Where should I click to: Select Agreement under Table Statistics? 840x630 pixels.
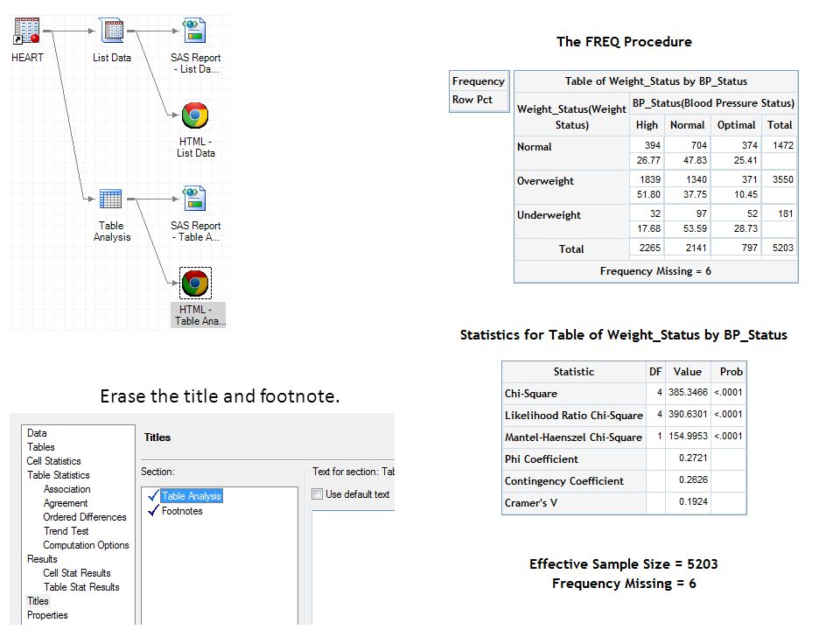[x=66, y=502]
